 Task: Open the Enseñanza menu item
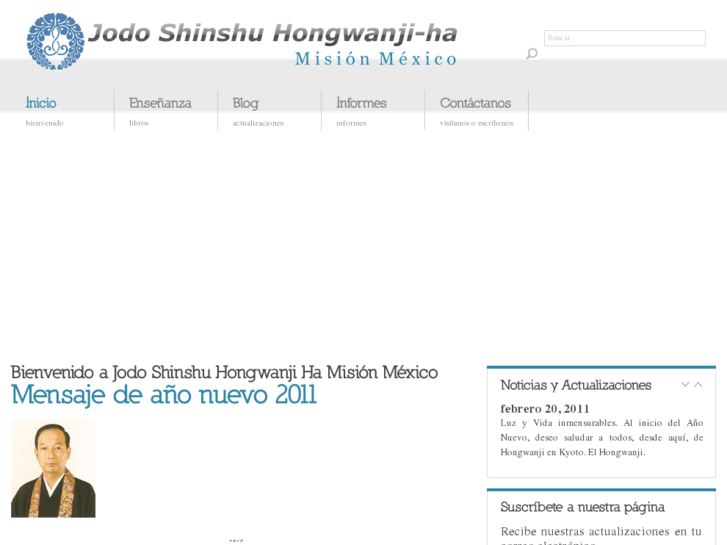[x=160, y=103]
